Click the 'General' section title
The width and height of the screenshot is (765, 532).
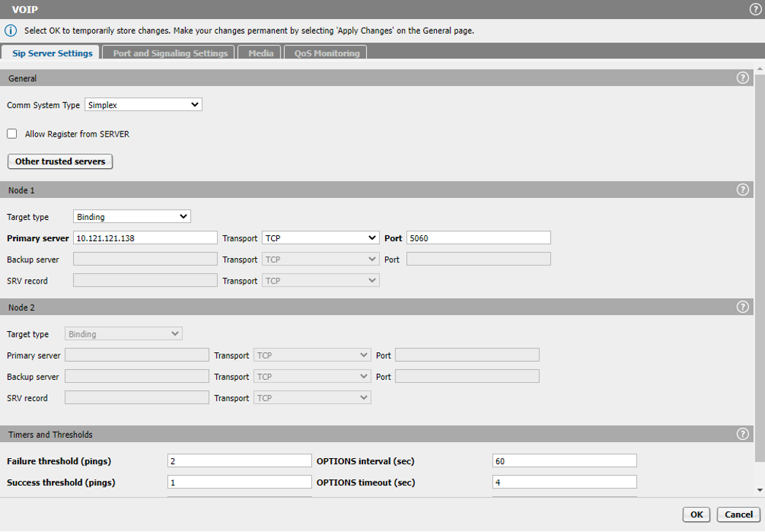pos(23,79)
